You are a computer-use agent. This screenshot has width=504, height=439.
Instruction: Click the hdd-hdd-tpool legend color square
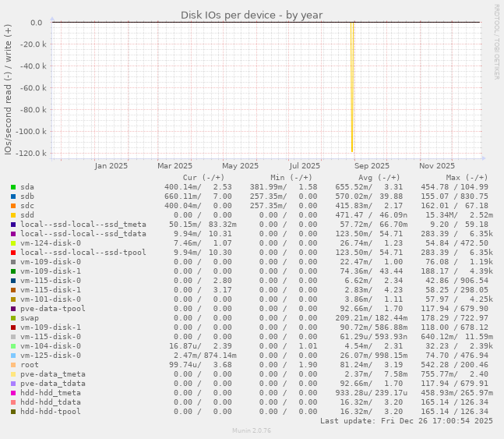[13, 412]
